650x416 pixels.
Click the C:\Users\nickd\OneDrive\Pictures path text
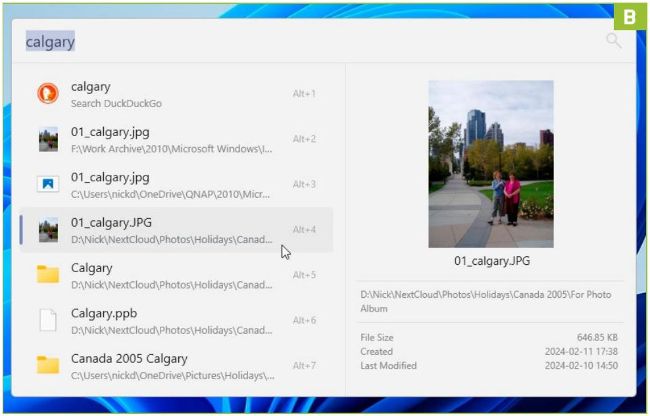[172, 376]
